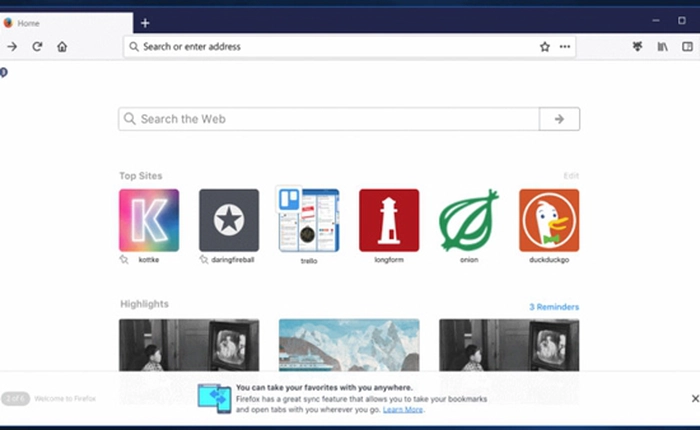This screenshot has width=700, height=430.
Task: Click the Welcome to Firefox label
Action: coord(65,398)
